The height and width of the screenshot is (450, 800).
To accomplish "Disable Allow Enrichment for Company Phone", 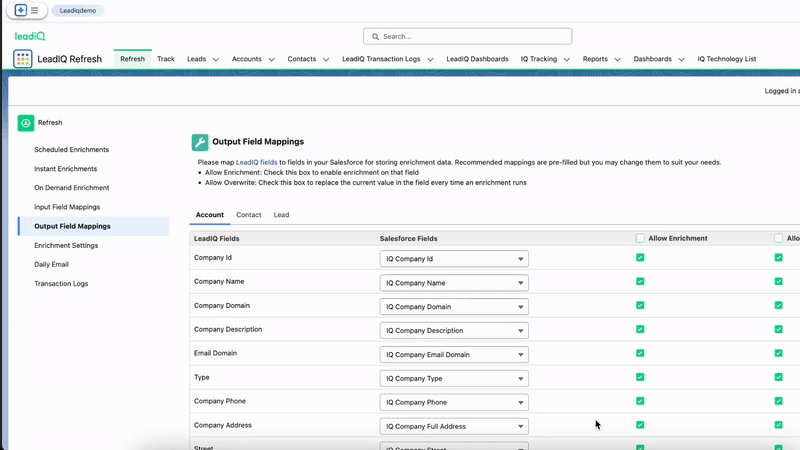I will tap(640, 401).
